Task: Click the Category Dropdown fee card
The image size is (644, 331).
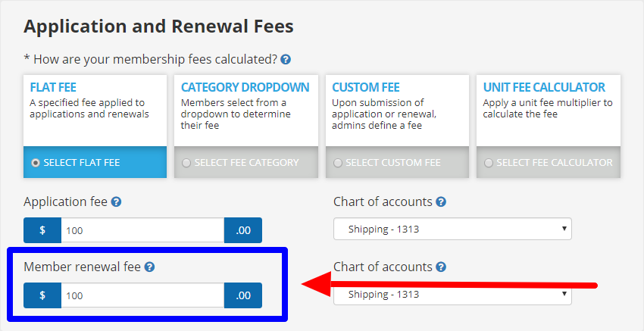Action: (x=246, y=126)
